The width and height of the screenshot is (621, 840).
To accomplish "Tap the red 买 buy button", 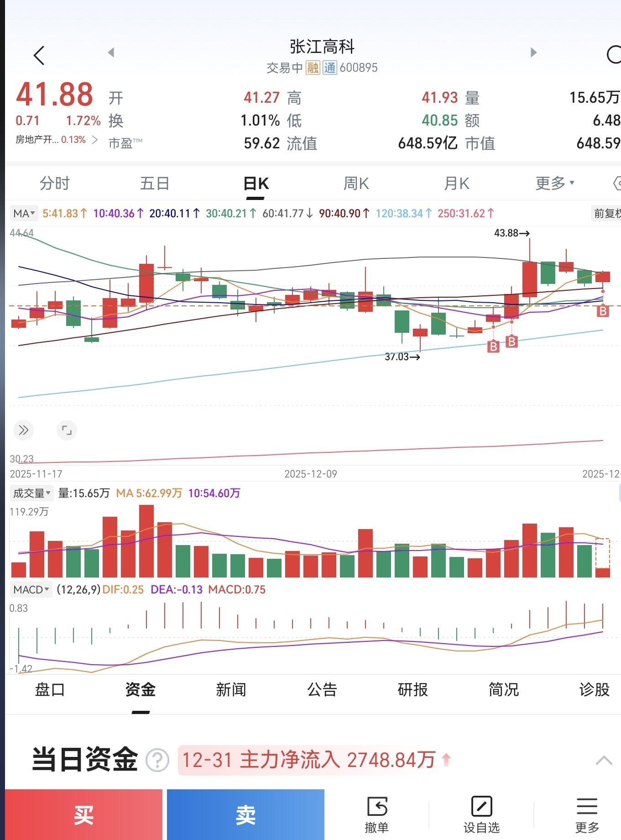I will (x=83, y=814).
